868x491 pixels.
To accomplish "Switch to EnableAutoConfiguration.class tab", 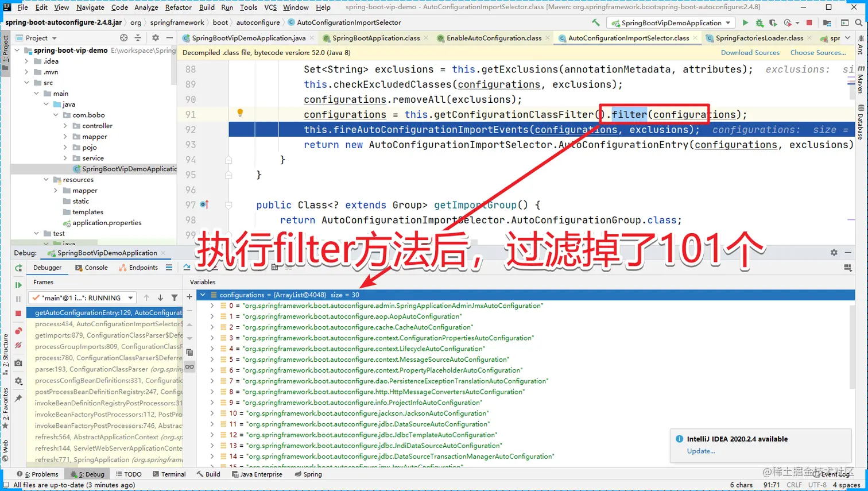I will (x=494, y=38).
